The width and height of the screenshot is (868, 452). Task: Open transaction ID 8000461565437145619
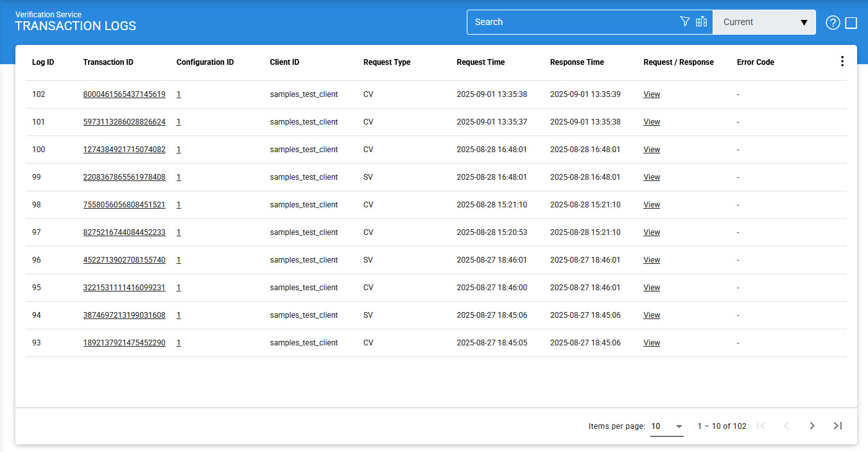[124, 94]
